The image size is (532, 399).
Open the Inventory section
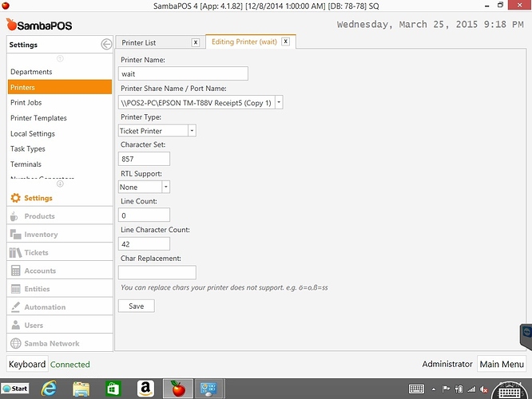tap(60, 235)
